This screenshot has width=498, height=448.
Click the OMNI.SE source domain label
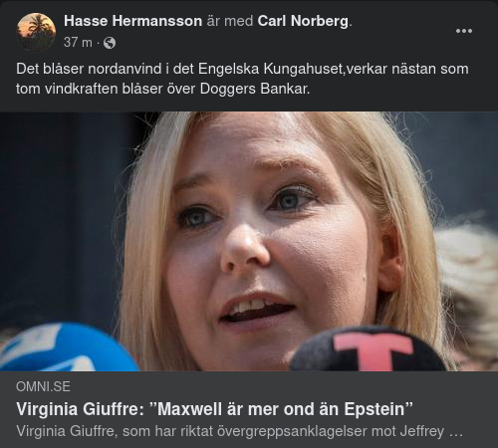(43, 386)
